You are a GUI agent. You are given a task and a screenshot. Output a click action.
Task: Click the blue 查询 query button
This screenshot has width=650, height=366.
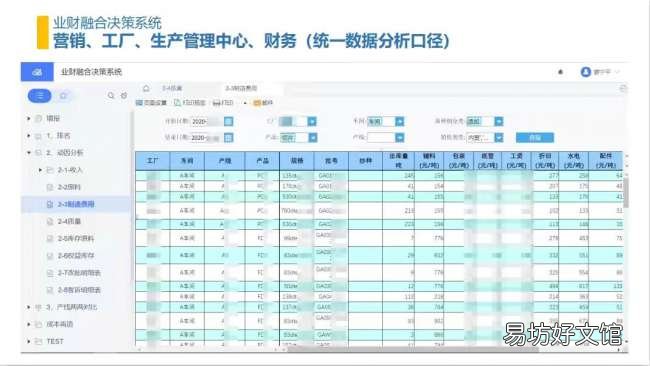pyautogui.click(x=535, y=138)
